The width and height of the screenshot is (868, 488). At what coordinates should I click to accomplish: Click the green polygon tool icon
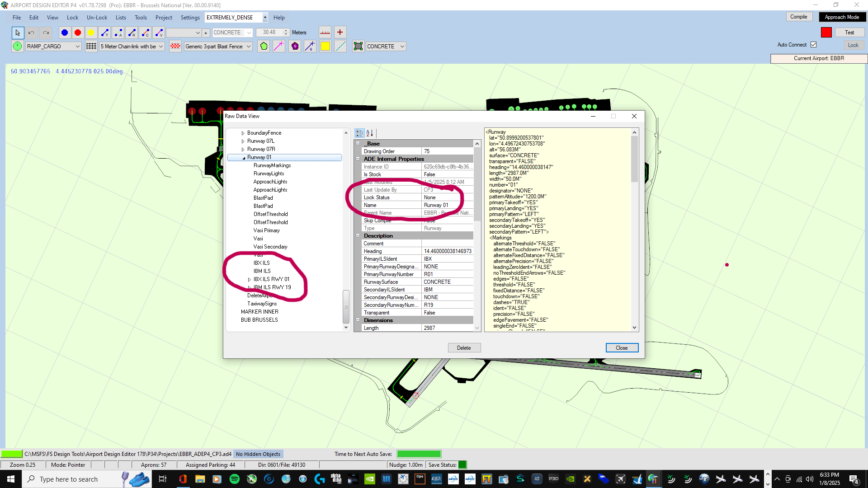coord(264,46)
